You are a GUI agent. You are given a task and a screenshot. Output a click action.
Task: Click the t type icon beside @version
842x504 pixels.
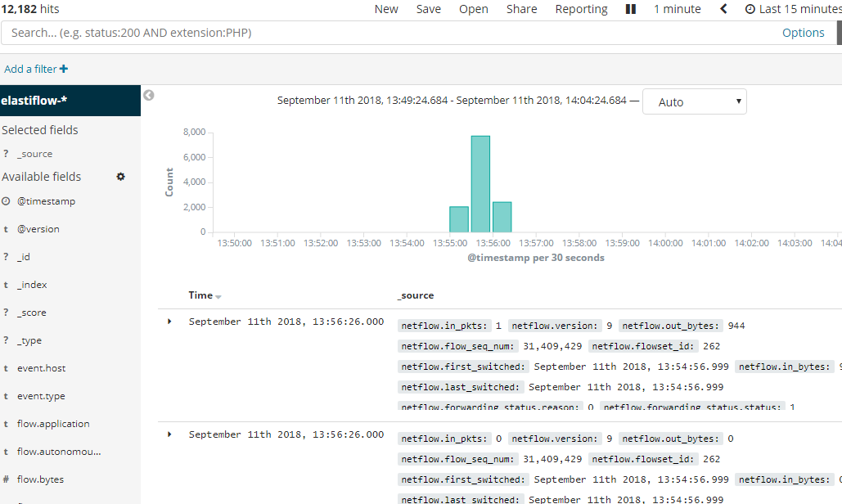pyautogui.click(x=6, y=229)
